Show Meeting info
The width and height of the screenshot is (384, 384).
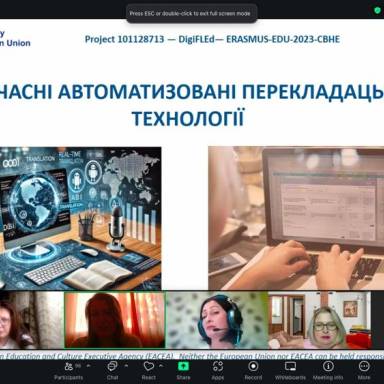[328, 371]
